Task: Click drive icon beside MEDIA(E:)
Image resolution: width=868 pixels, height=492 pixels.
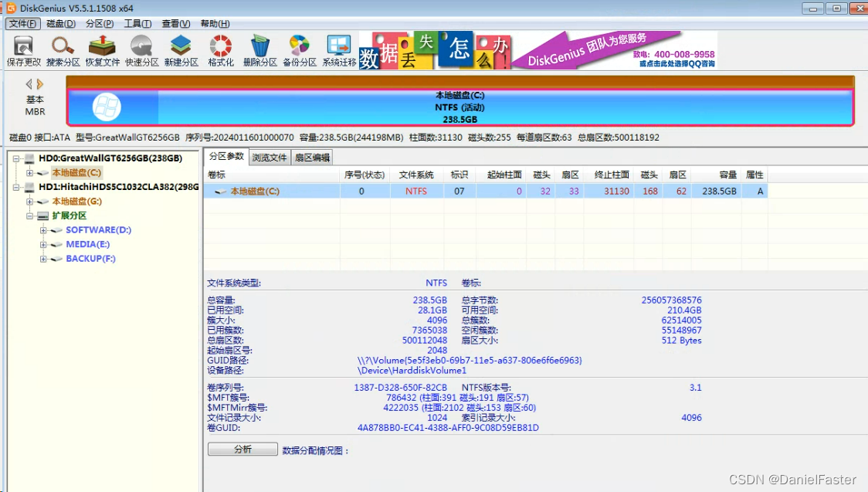Action: pyautogui.click(x=56, y=245)
